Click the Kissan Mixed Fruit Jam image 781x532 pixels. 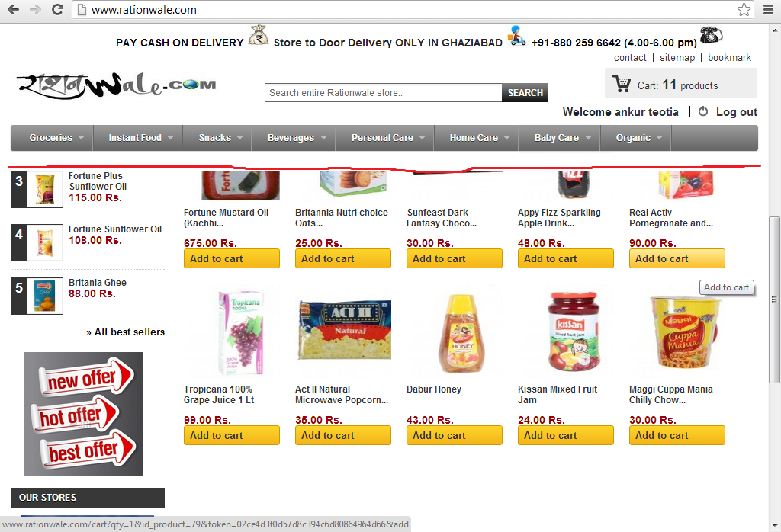click(574, 332)
